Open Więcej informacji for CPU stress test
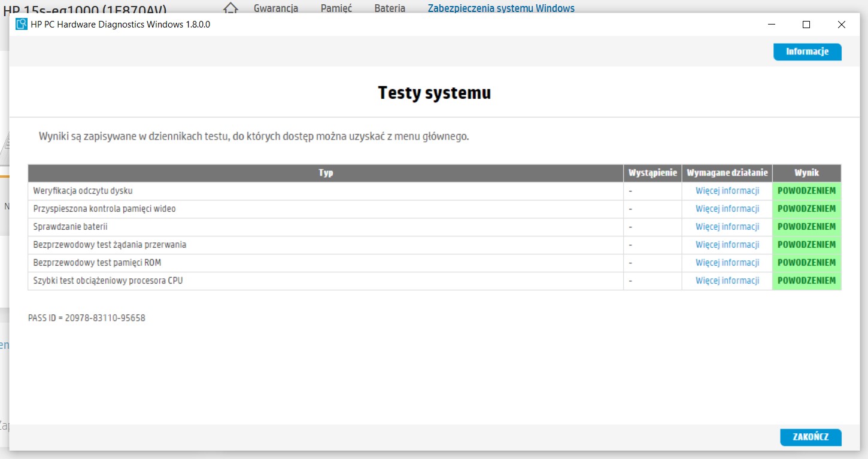Image resolution: width=868 pixels, height=459 pixels. point(727,280)
